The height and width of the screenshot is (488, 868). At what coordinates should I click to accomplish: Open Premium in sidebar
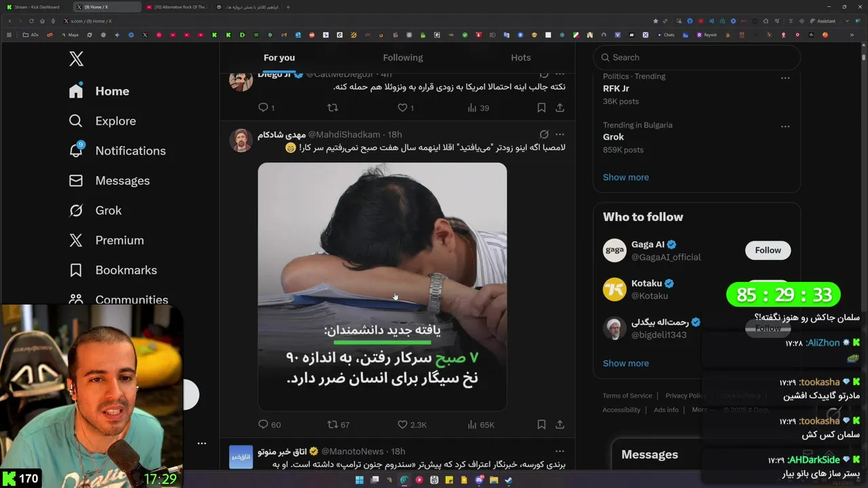coord(106,240)
